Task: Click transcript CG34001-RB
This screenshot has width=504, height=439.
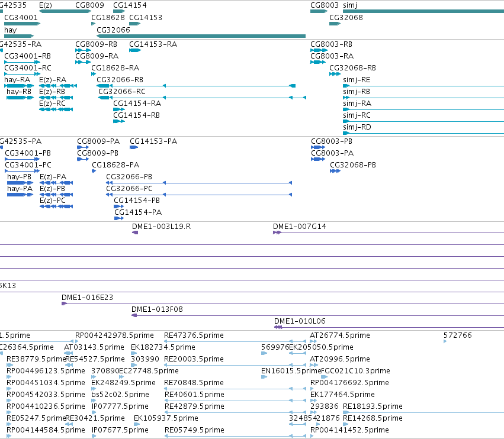Action: 27,56
